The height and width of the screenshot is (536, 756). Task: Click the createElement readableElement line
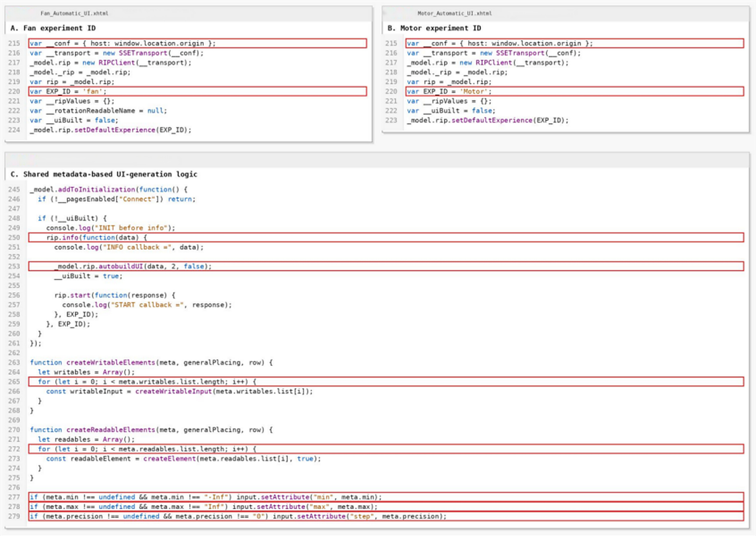click(184, 459)
